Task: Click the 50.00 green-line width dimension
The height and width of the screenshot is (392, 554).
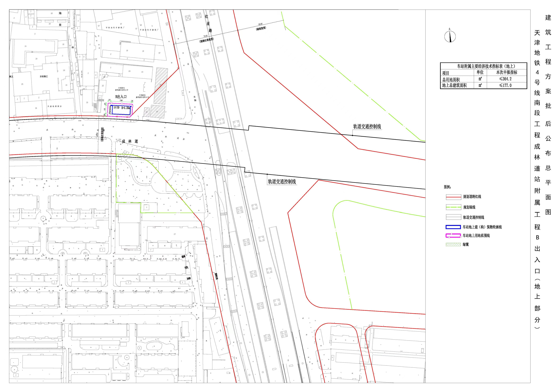Action: click(260, 24)
